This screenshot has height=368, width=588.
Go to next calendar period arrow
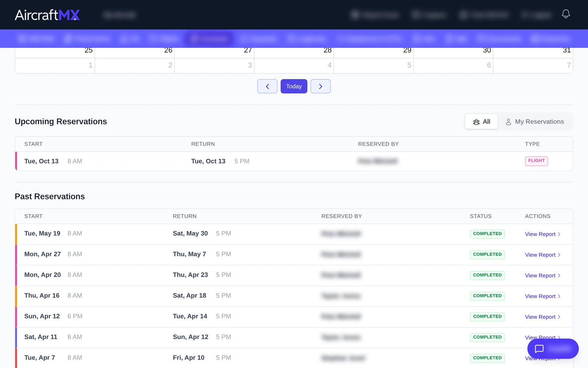coord(320,86)
